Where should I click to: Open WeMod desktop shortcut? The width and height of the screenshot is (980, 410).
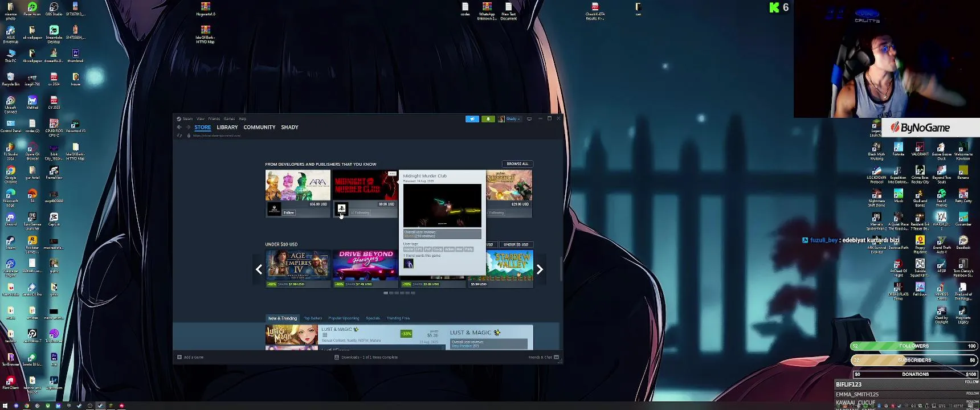pos(32,102)
